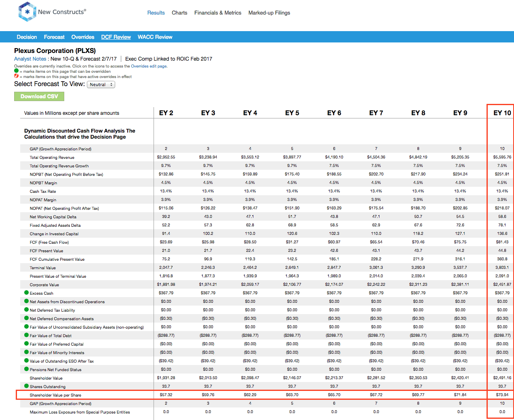Screen dimensions: 514x420
Task: Click the green override icon for Excess Cash
Action: pyautogui.click(x=26, y=293)
